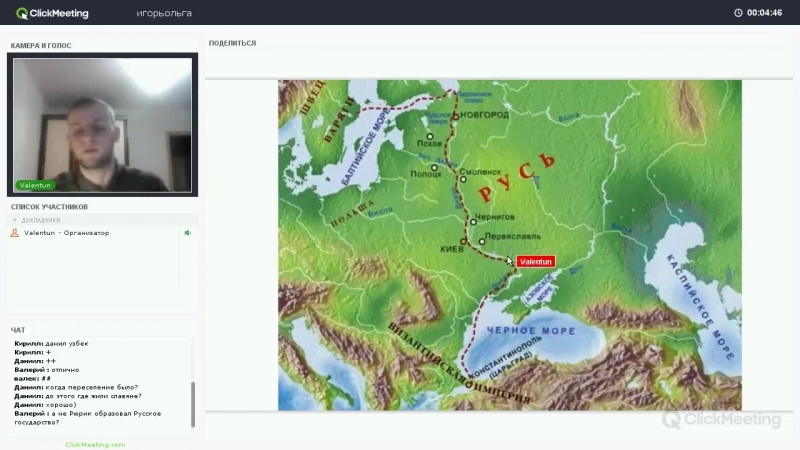Select Valentun - Организатор in participant list
This screenshot has width=800, height=450.
(67, 233)
